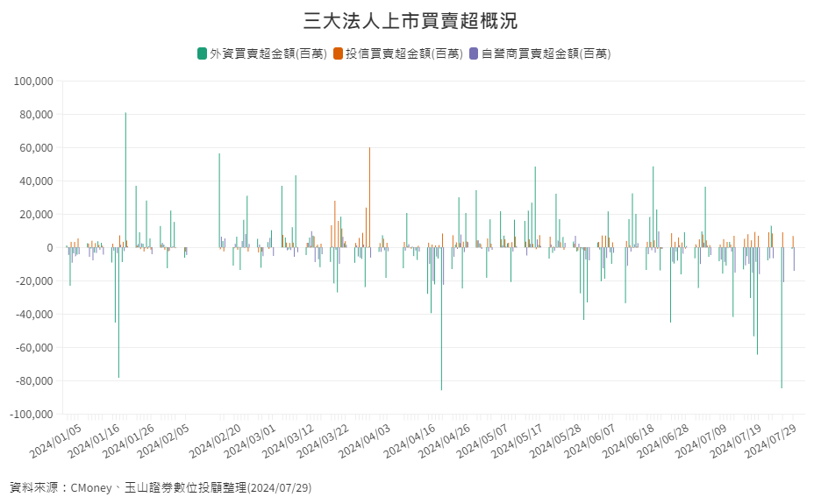This screenshot has width=821, height=504.
Task: Click the orange 投信買賣超金額 legend swatch
Action: [338, 53]
